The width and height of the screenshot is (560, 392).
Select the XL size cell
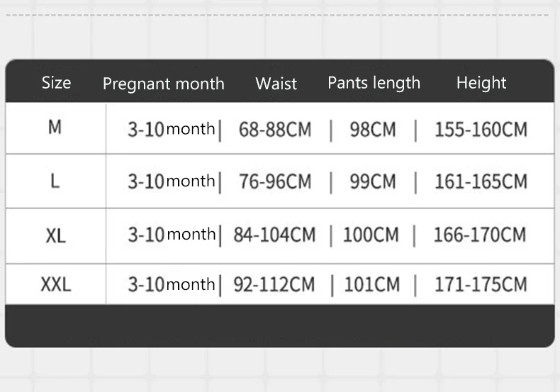56,235
